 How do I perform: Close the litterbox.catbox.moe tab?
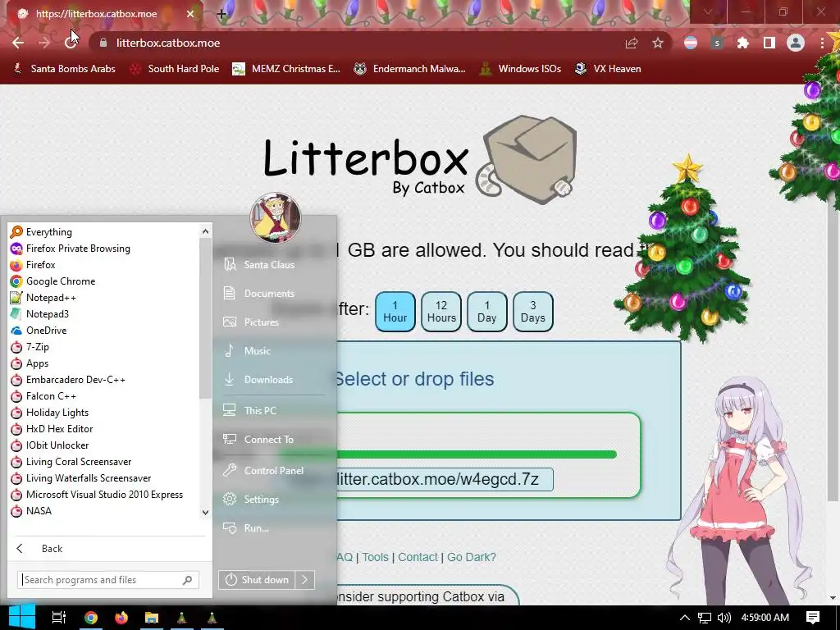[x=190, y=14]
